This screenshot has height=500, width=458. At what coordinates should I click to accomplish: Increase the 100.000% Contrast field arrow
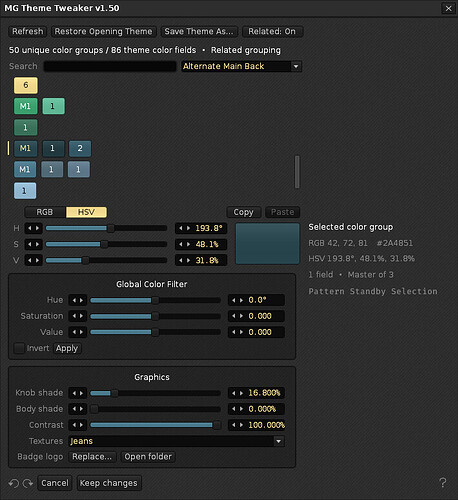pyautogui.click(x=241, y=425)
